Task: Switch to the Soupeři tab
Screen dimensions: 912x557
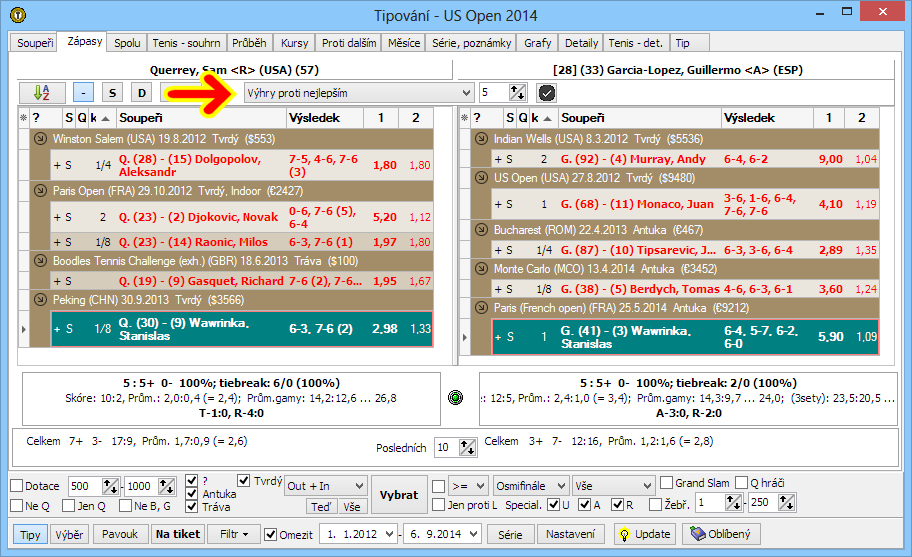Action: (35, 43)
